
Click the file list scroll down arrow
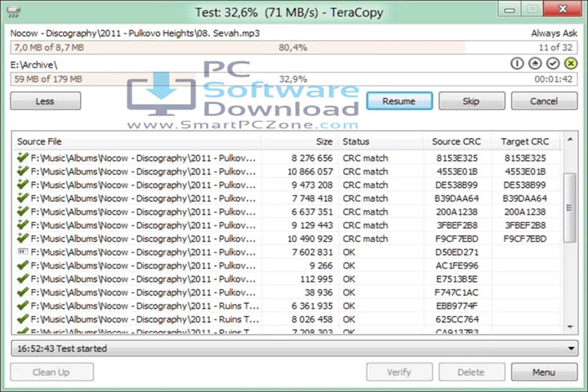click(570, 327)
